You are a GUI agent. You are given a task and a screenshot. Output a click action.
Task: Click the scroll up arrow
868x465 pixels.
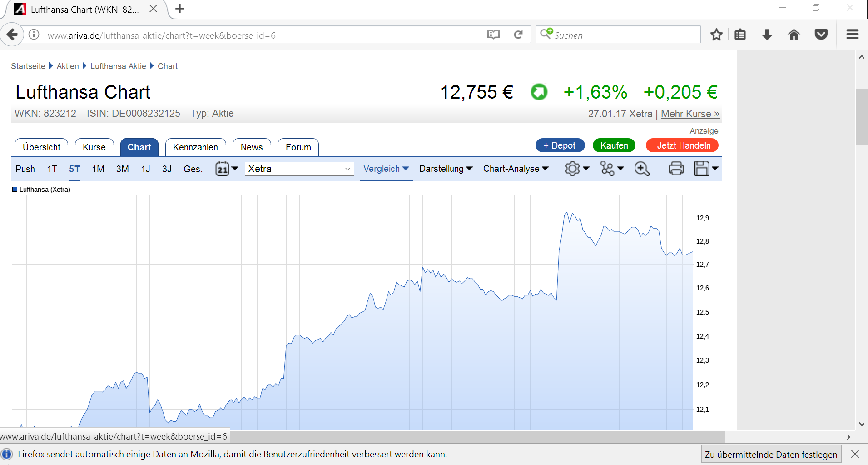(x=862, y=57)
